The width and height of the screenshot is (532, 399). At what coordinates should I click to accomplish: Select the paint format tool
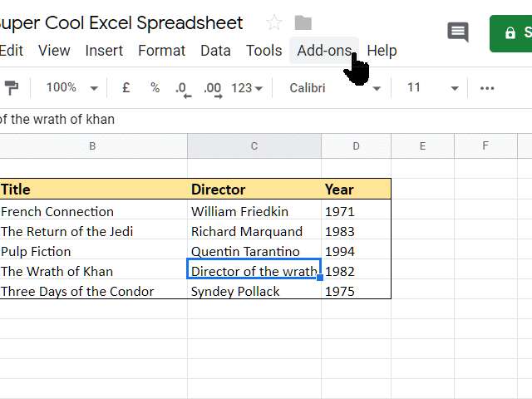click(x=12, y=88)
